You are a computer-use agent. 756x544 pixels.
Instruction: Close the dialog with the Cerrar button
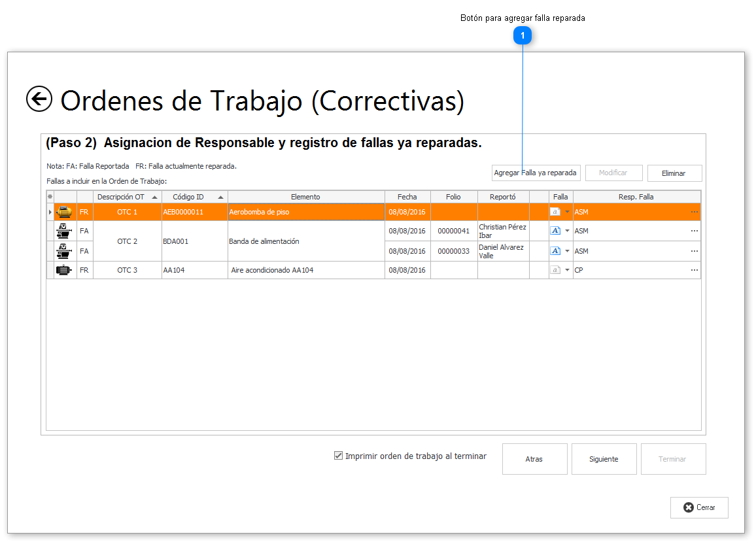point(699,507)
